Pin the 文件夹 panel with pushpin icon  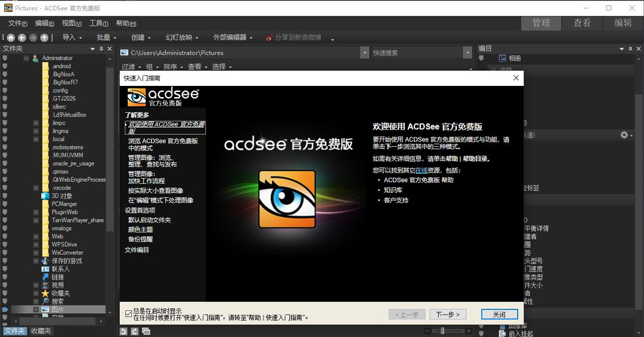[101, 48]
